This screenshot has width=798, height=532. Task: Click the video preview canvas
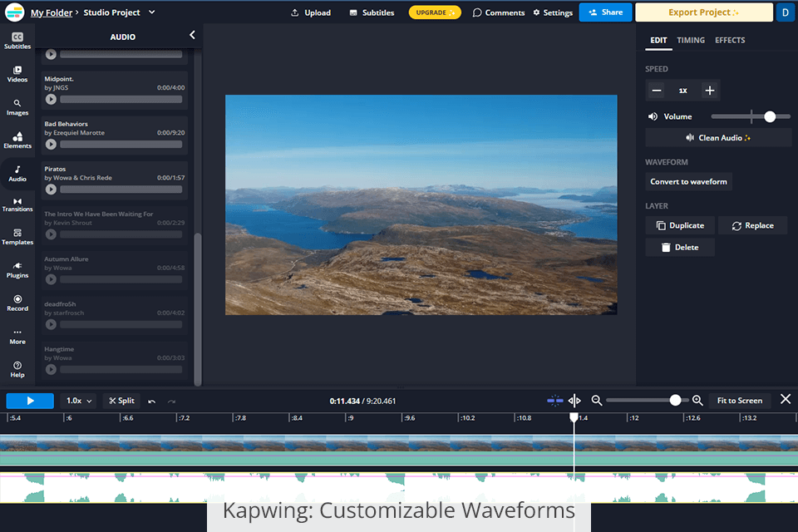point(421,204)
